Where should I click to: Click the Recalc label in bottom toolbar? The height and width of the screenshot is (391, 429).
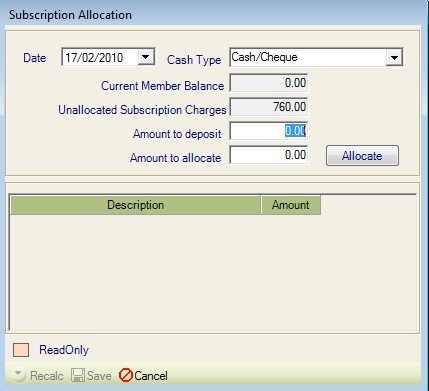47,376
